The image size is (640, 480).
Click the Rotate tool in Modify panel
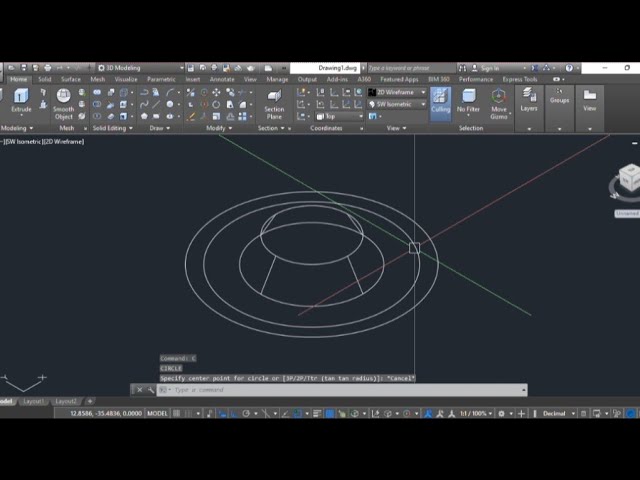coord(216,104)
